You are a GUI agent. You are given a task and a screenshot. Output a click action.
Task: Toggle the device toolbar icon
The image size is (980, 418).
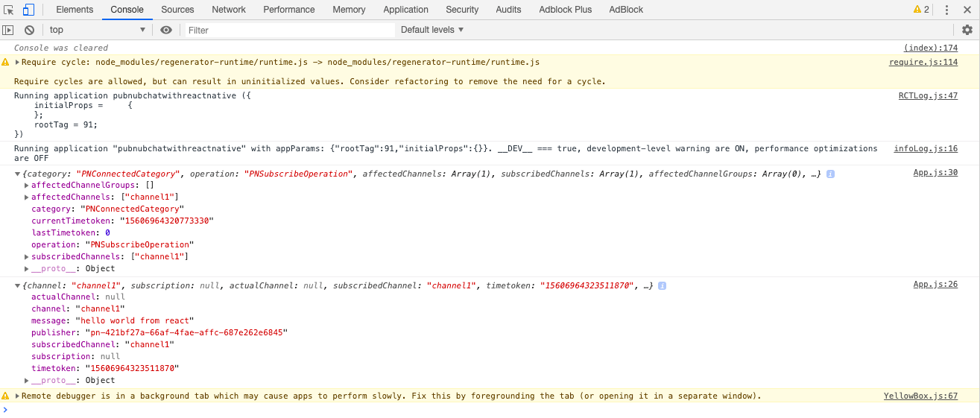click(28, 10)
